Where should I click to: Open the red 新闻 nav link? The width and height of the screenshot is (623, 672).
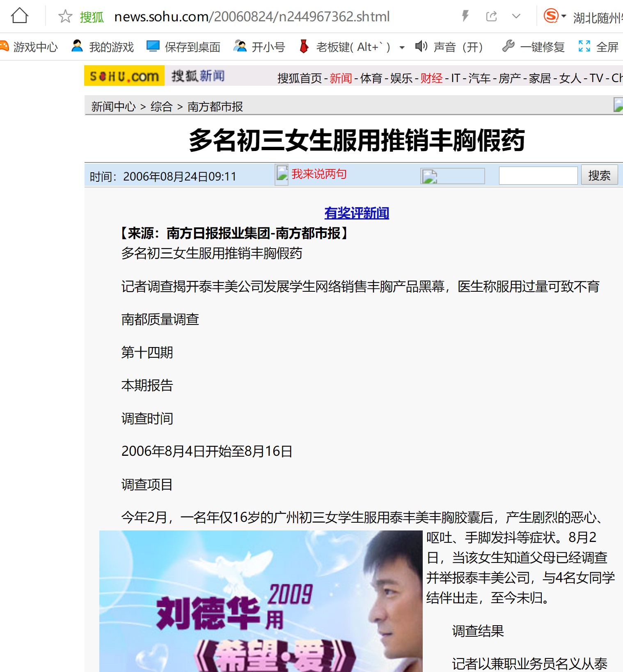341,78
